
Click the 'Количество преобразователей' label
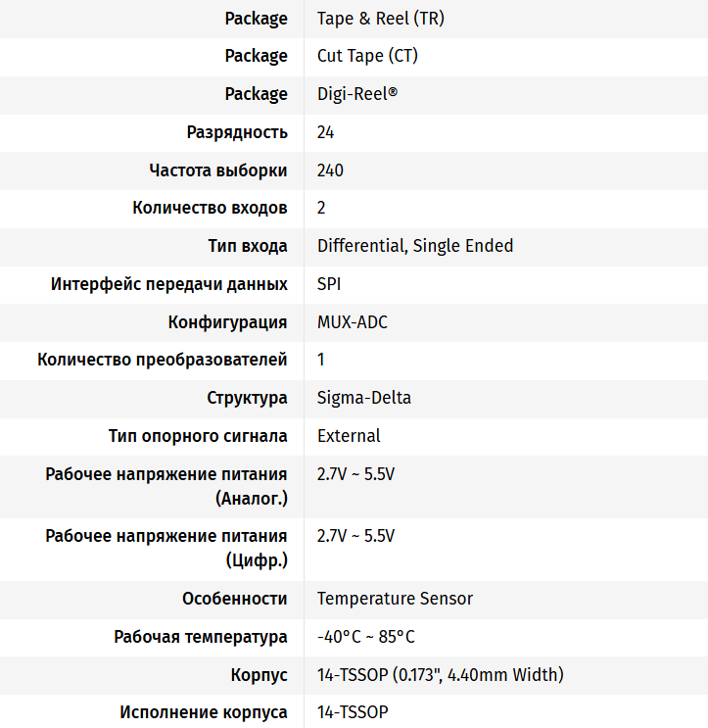point(163,360)
